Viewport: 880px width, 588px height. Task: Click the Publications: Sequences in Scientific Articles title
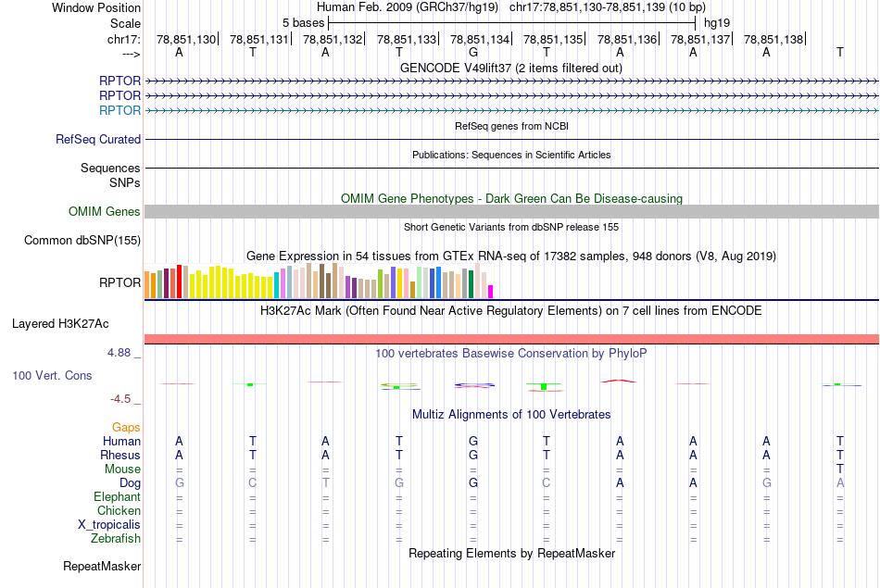click(511, 155)
